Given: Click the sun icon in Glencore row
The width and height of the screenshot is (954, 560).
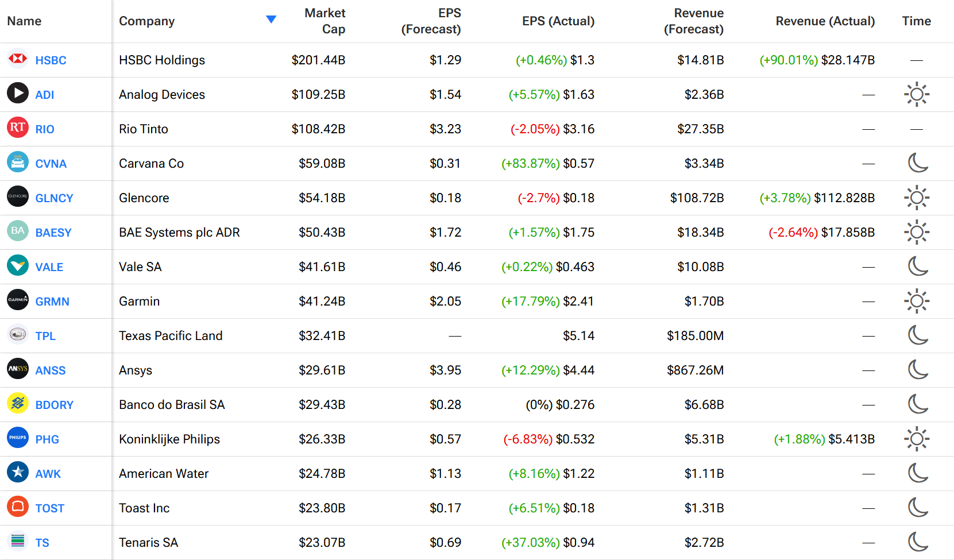Looking at the screenshot, I should 917,198.
